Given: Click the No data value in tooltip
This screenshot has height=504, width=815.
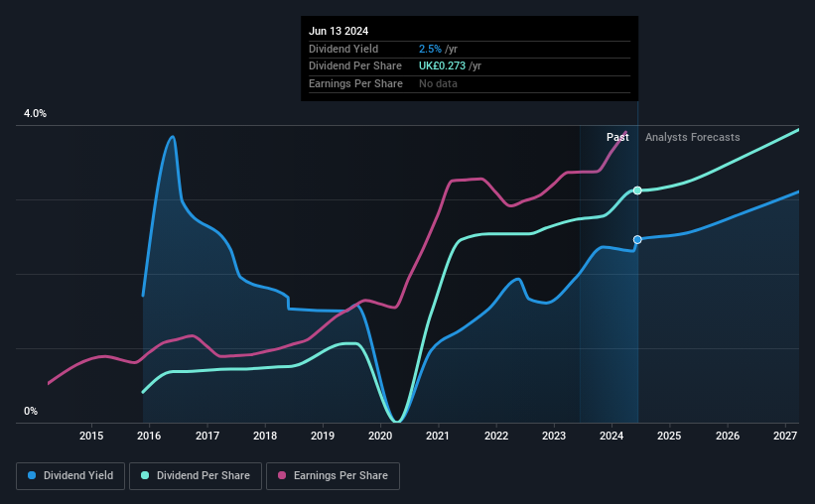Looking at the screenshot, I should point(438,83).
